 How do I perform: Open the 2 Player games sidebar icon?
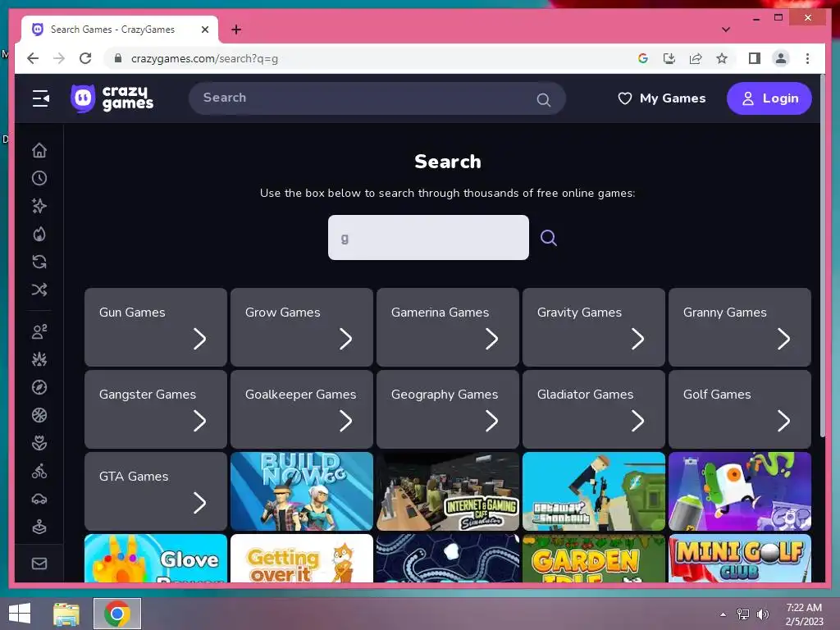tap(39, 331)
